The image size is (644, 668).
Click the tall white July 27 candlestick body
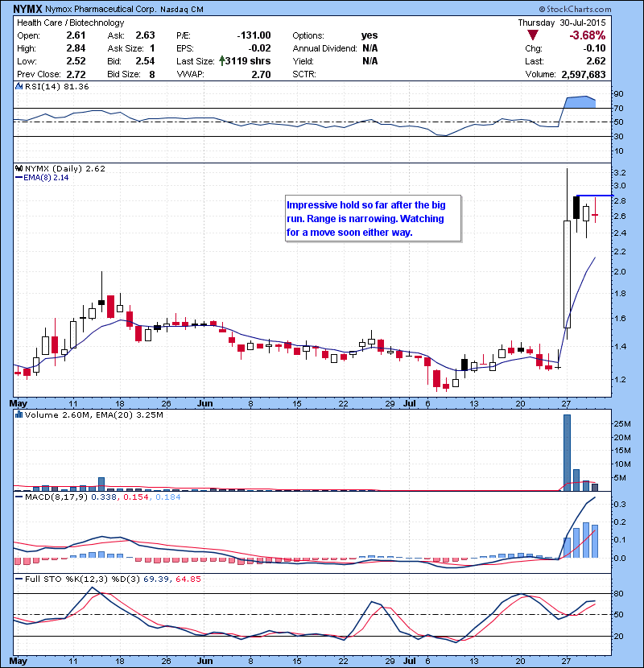567,274
